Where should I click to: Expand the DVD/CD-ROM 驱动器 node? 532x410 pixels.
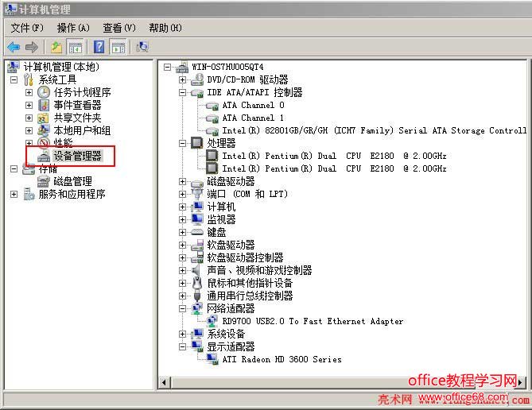[183, 79]
